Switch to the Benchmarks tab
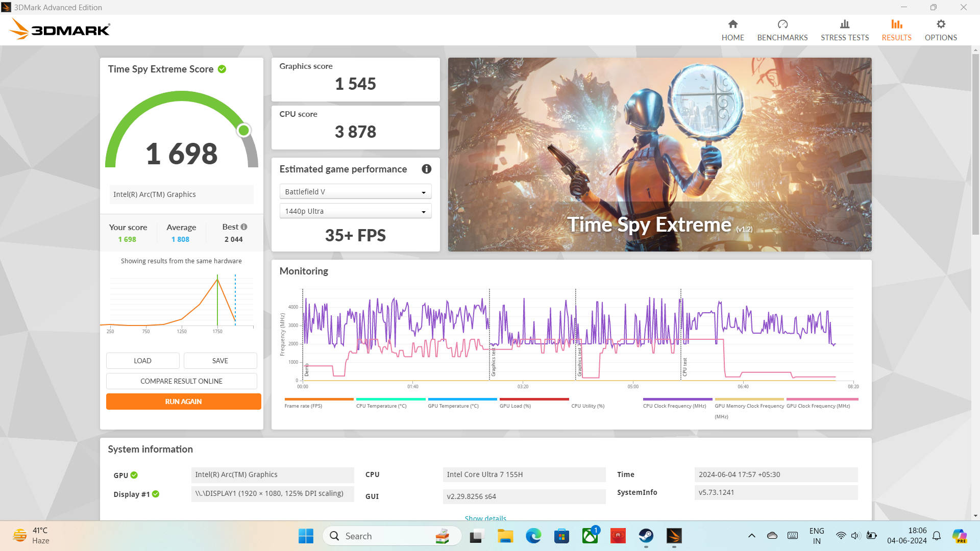Screen dimensions: 980x551 click(x=782, y=30)
